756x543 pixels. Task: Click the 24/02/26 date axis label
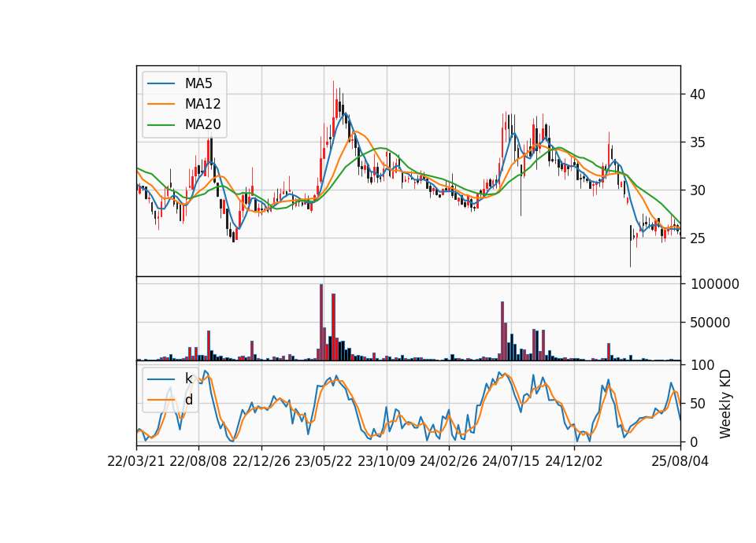(448, 461)
